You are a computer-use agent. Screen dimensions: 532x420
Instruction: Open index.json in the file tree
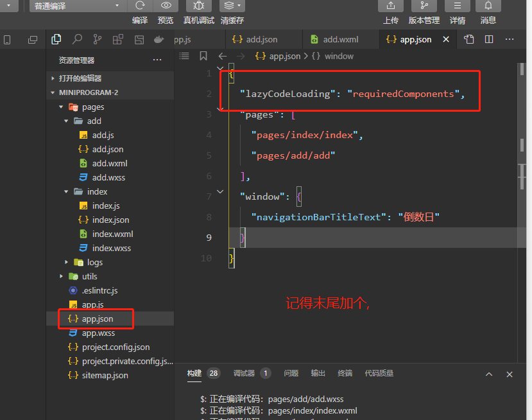(x=110, y=220)
